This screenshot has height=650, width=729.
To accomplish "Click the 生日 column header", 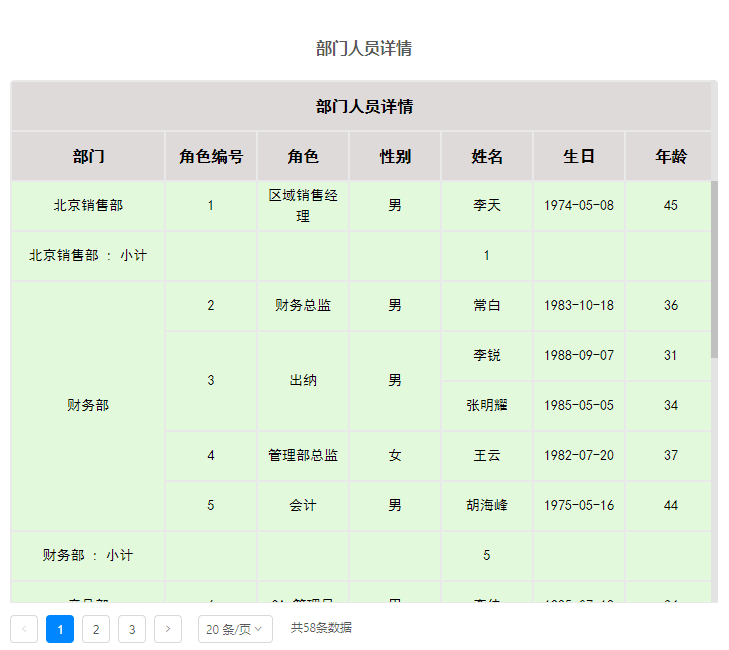I will 579,157.
